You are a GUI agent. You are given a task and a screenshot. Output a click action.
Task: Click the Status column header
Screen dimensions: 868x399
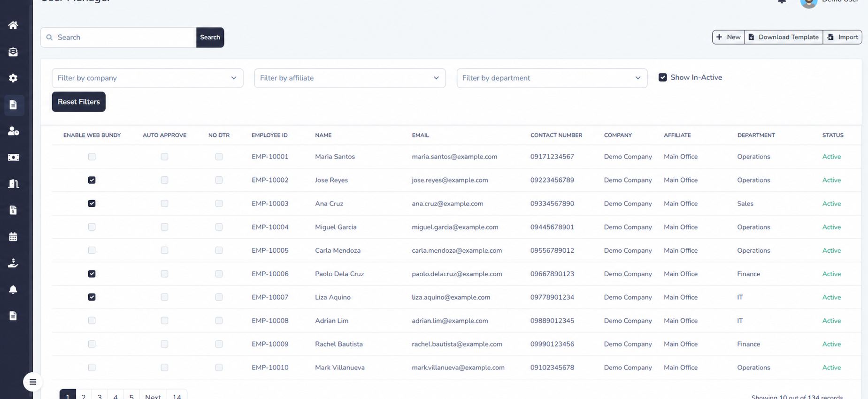833,135
